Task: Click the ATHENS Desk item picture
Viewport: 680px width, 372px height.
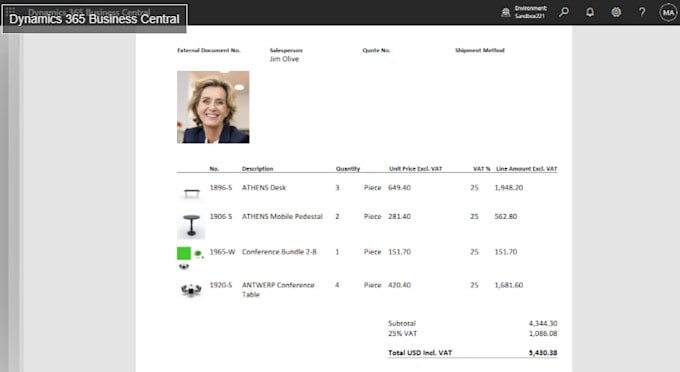Action: 191,193
